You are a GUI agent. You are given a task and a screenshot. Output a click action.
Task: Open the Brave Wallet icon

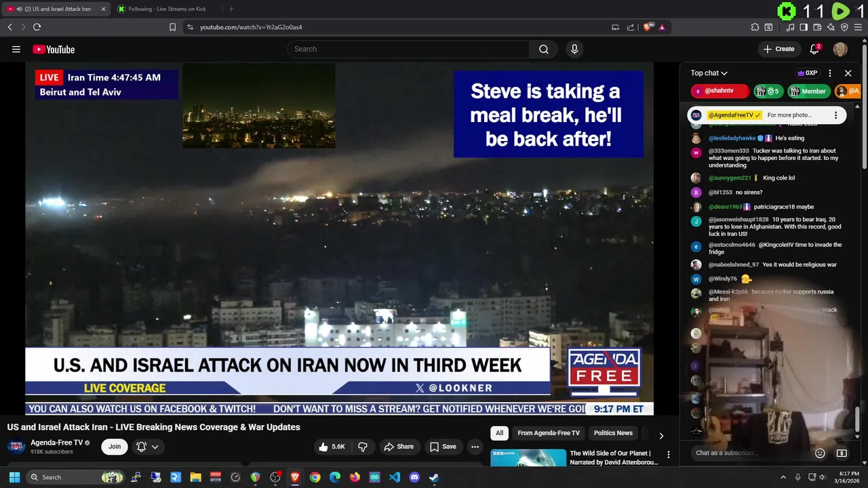tap(817, 27)
